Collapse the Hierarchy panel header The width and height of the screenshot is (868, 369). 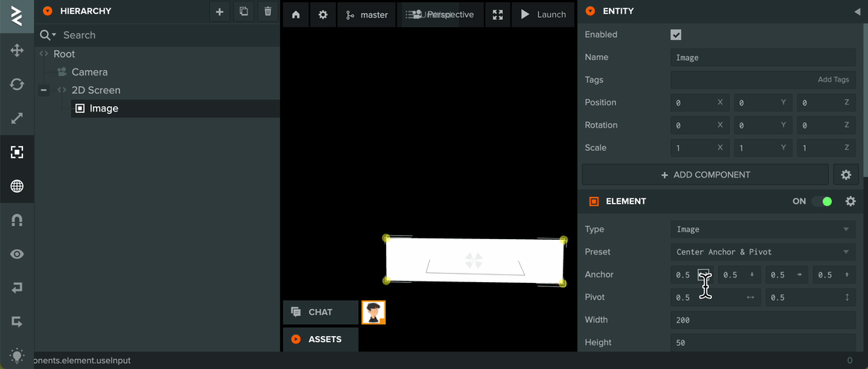click(48, 11)
